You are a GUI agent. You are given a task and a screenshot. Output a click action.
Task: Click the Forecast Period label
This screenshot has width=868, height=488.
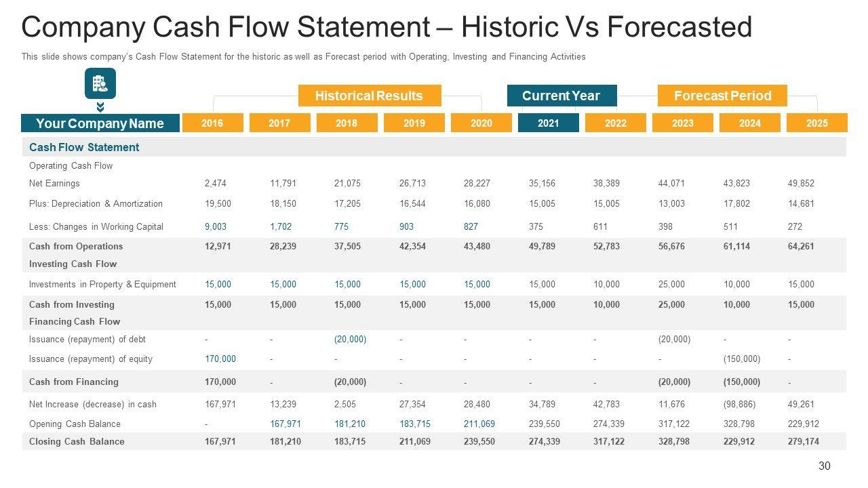(722, 96)
